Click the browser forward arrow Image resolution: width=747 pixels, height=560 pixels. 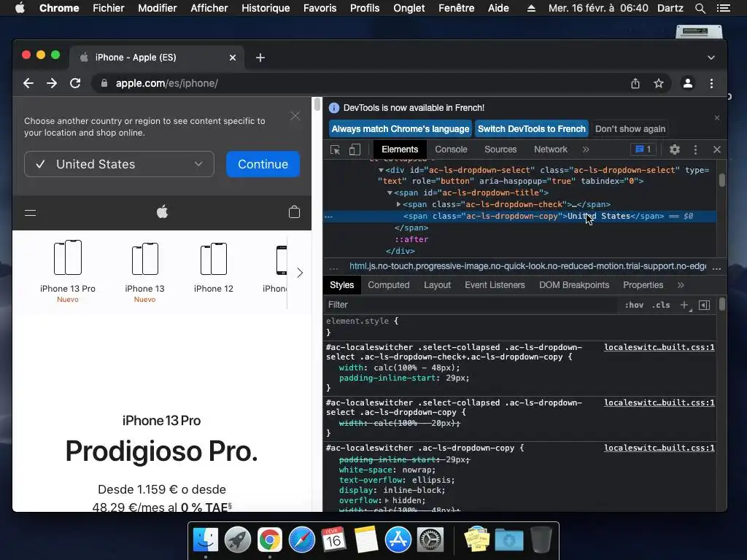point(52,83)
